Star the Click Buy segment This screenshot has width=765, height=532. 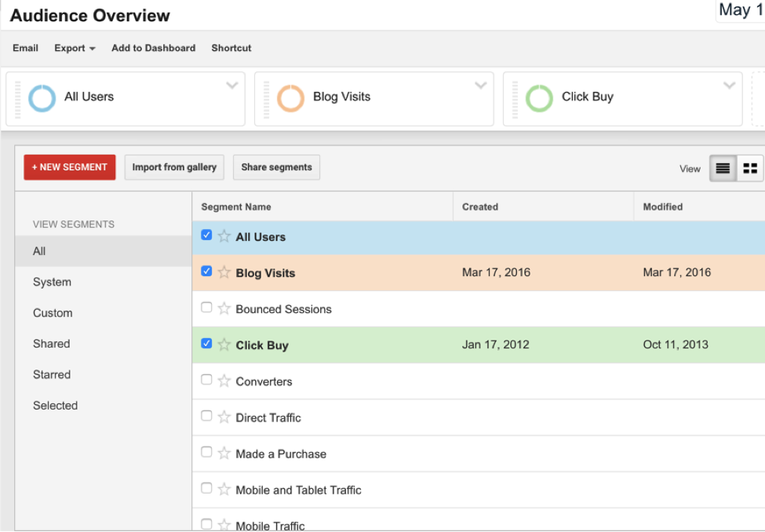[224, 344]
